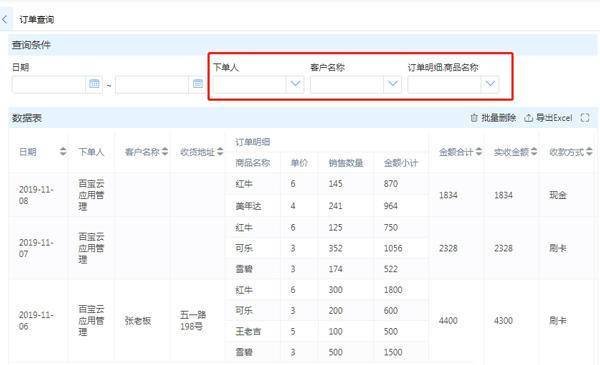
Task: Click the start date input field
Action: click(49, 84)
